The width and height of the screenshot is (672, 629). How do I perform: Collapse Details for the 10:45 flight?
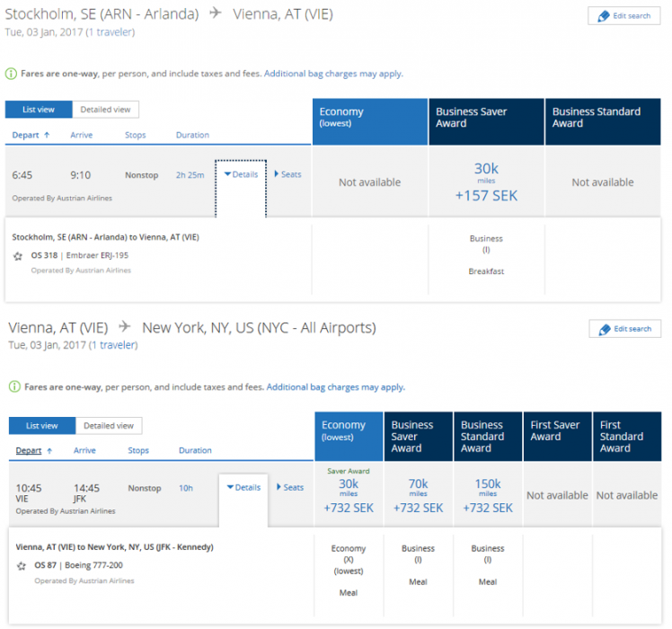pos(243,488)
